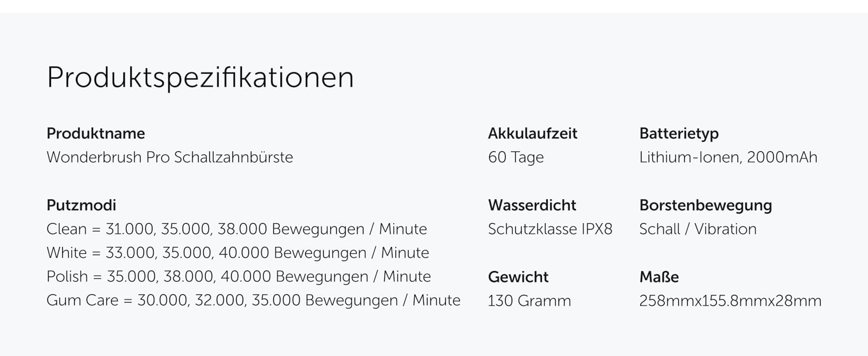
Task: Click Wonderbrush Pro Schallzahnbürste text
Action: (x=170, y=157)
